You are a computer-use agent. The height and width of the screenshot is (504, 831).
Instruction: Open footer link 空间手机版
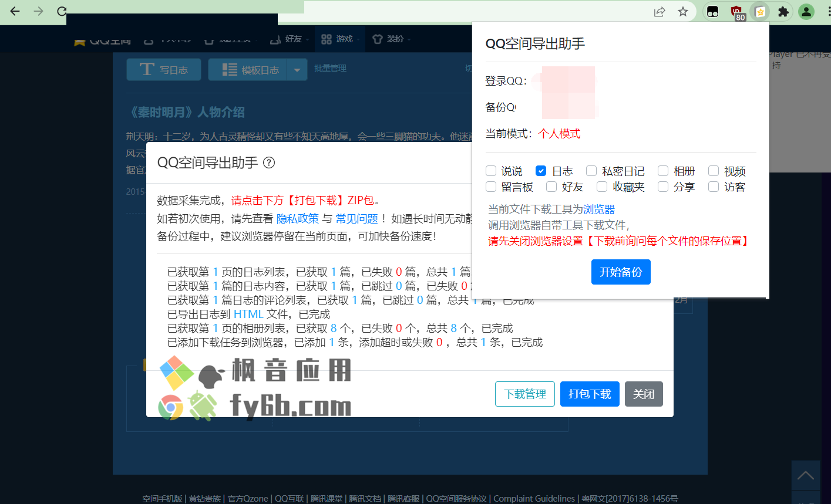(162, 499)
